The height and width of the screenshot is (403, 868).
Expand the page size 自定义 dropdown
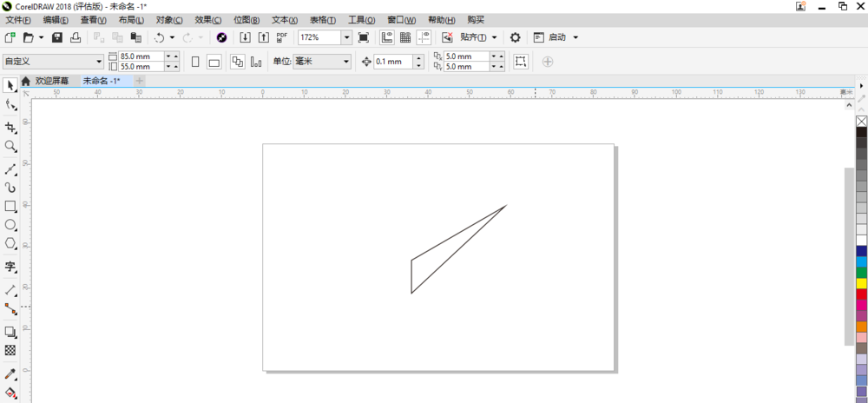99,62
